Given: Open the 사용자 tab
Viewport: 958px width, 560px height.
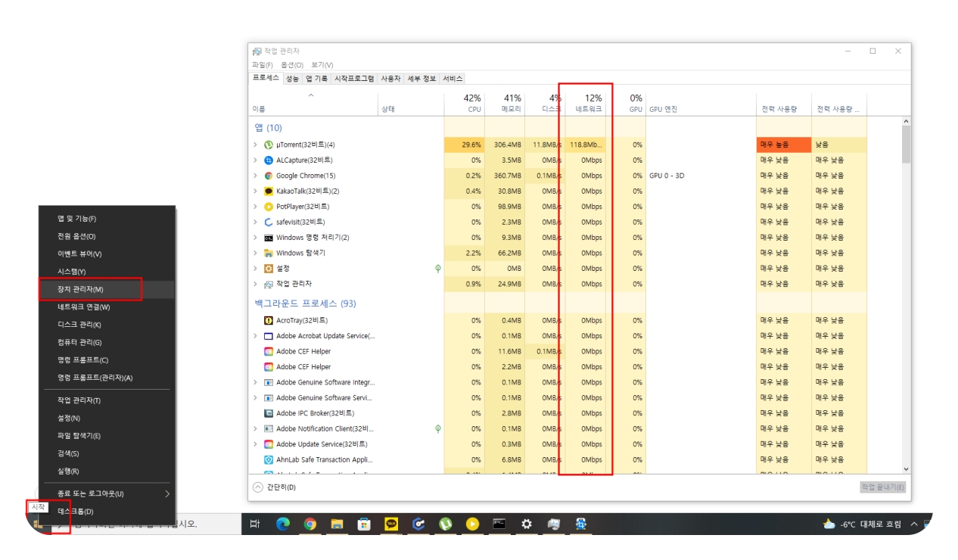Looking at the screenshot, I should point(390,79).
